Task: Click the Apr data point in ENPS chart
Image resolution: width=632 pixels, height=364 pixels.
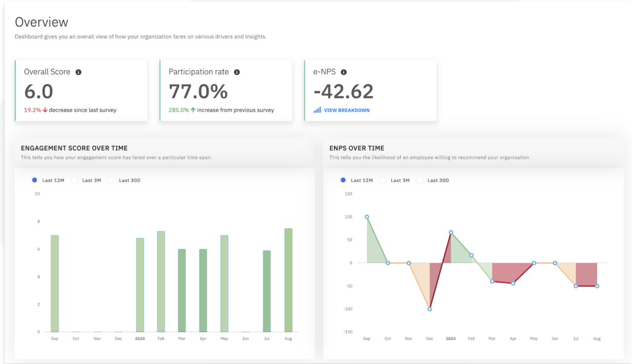Action: point(513,283)
